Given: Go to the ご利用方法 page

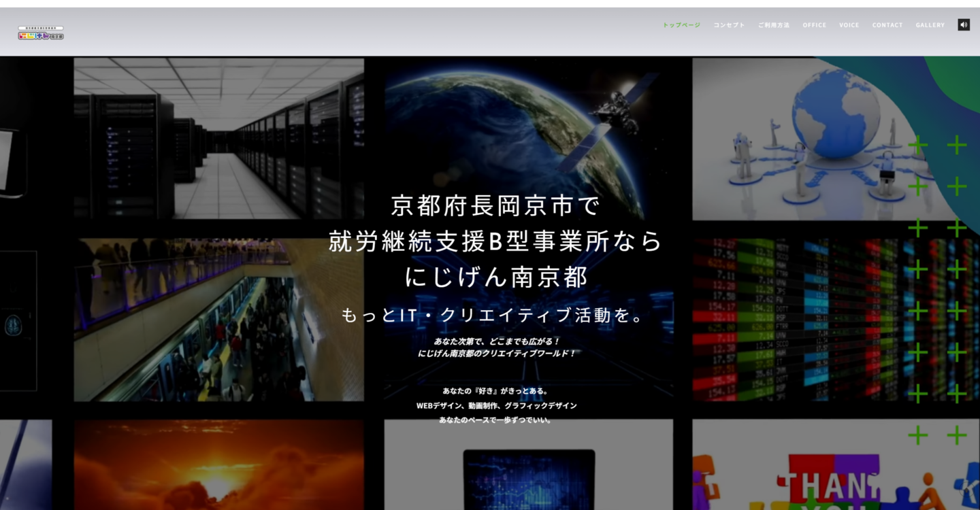Looking at the screenshot, I should pos(774,25).
